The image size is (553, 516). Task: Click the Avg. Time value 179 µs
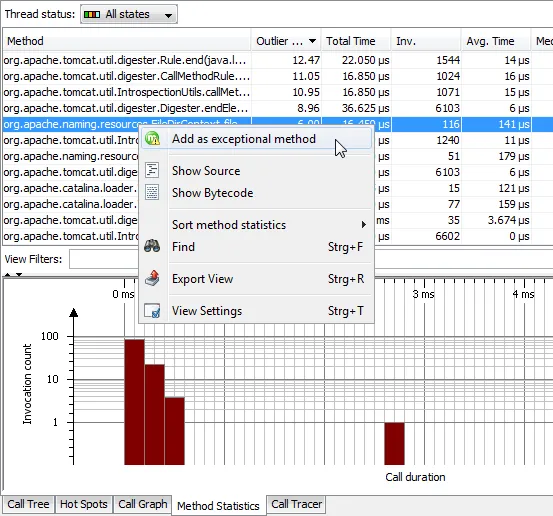[514, 156]
